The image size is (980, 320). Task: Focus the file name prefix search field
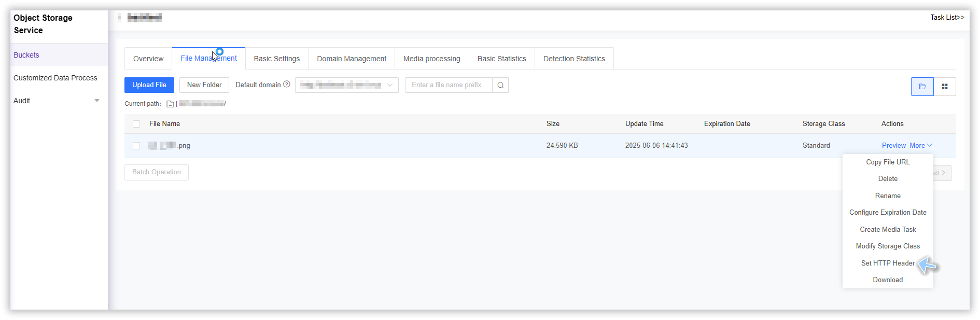click(x=449, y=85)
